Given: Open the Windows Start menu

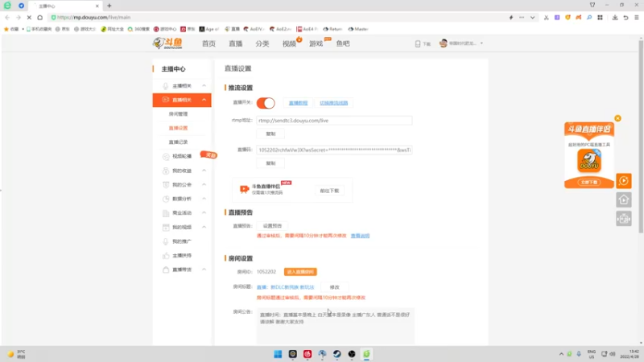Looking at the screenshot, I should [x=278, y=354].
